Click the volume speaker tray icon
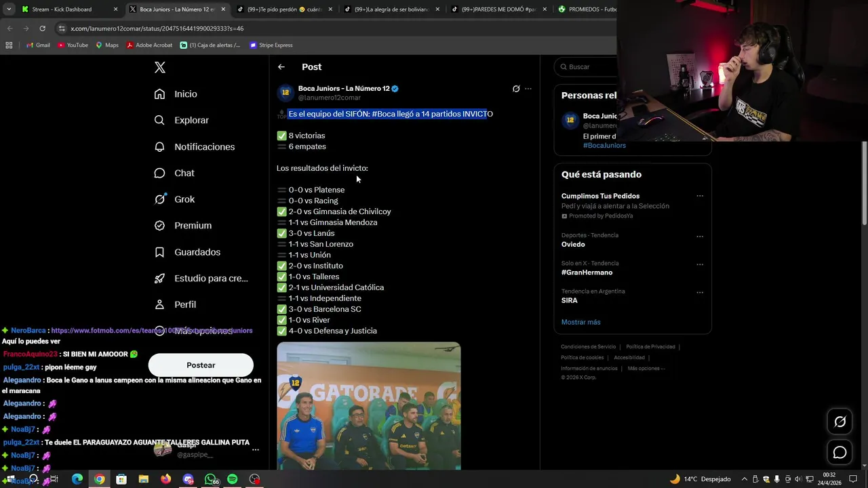Viewport: 868px width, 488px height. [797, 479]
